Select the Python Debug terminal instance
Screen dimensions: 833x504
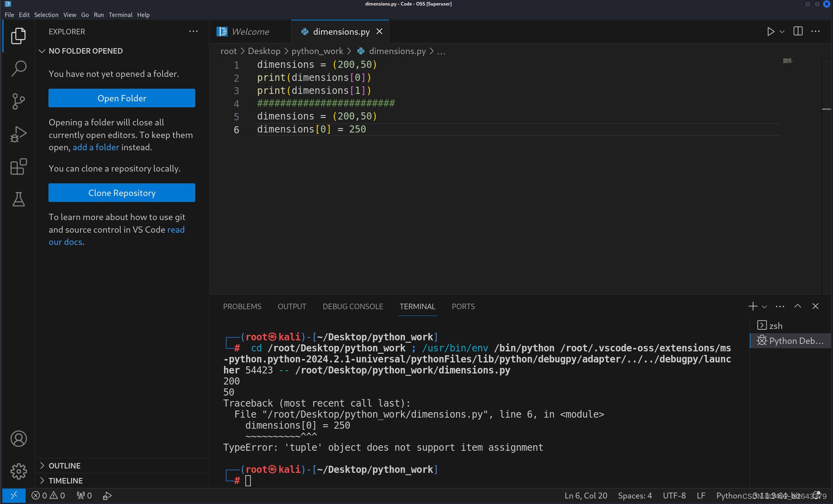coord(790,341)
